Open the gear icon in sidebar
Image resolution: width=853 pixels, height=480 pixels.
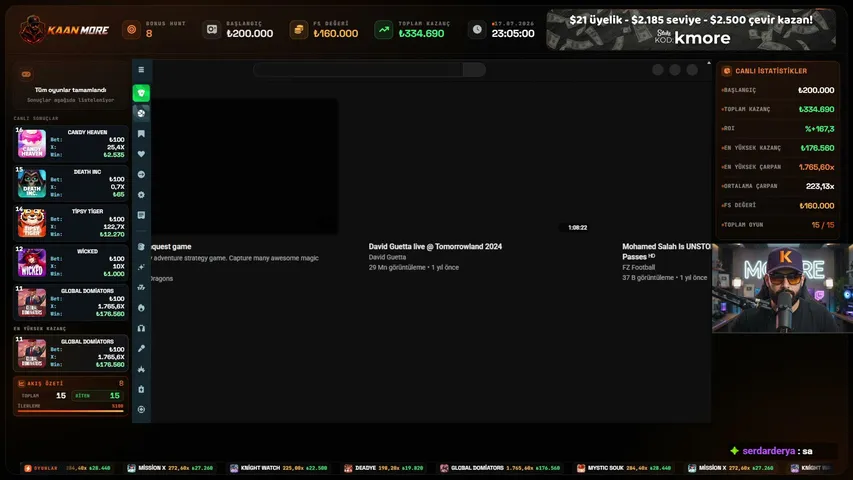[x=141, y=195]
